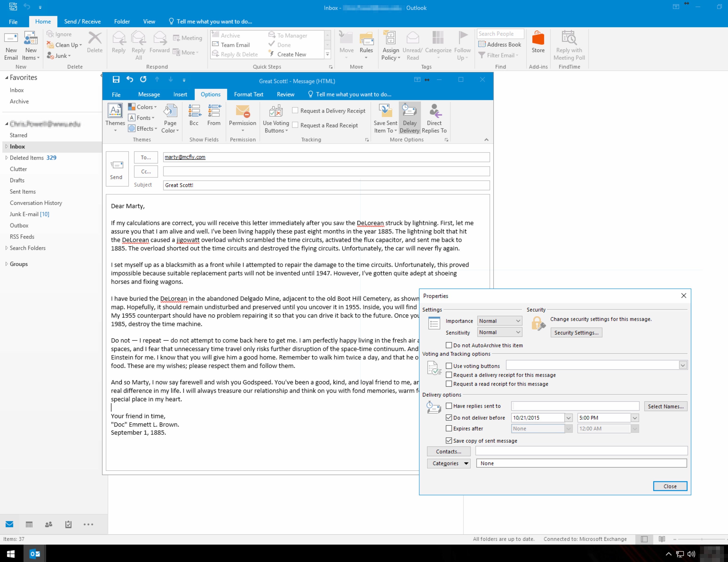This screenshot has height=562, width=728.
Task: Click Use Voting Buttons icon
Action: point(276,111)
